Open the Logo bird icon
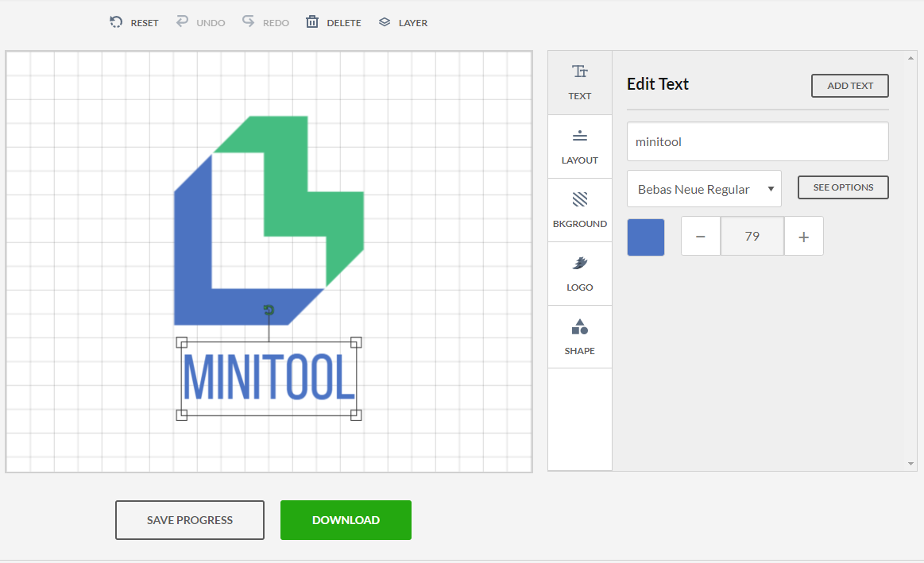 pyautogui.click(x=580, y=263)
